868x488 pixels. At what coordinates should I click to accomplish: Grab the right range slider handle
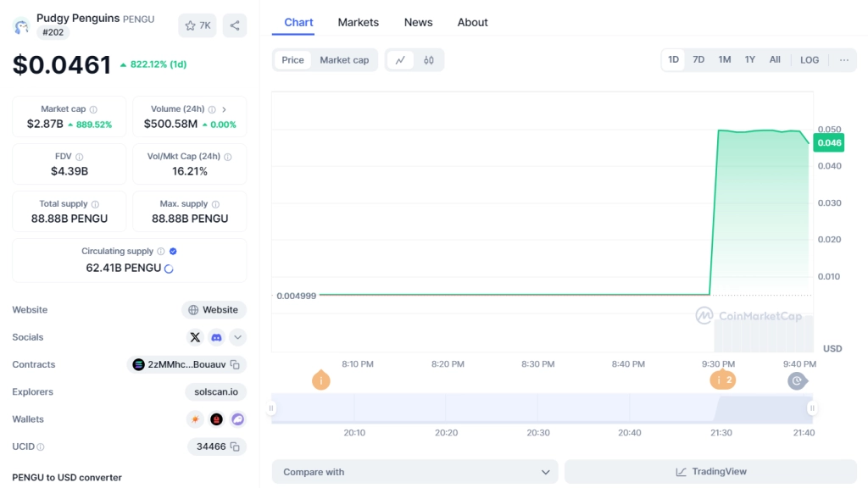coord(812,408)
